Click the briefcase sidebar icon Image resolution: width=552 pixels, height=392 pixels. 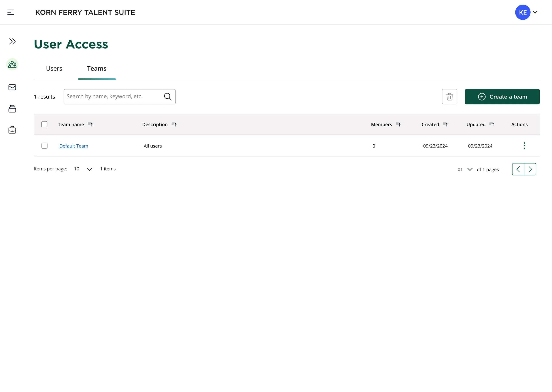12,130
